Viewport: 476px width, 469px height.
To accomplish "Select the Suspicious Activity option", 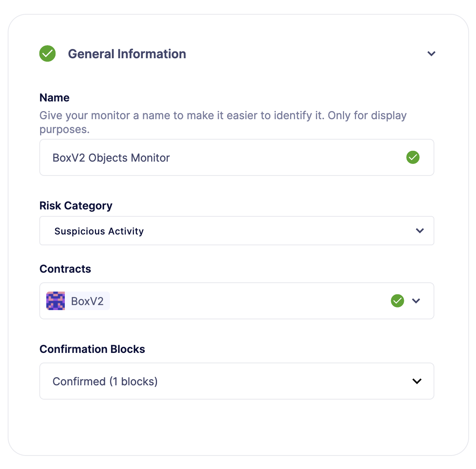I will point(99,231).
